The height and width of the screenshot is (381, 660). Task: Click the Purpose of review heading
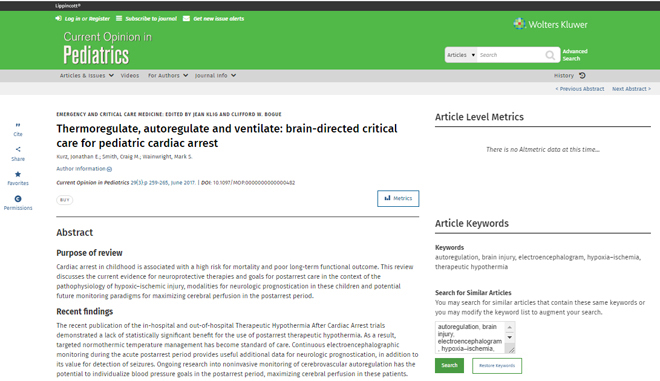coord(89,253)
